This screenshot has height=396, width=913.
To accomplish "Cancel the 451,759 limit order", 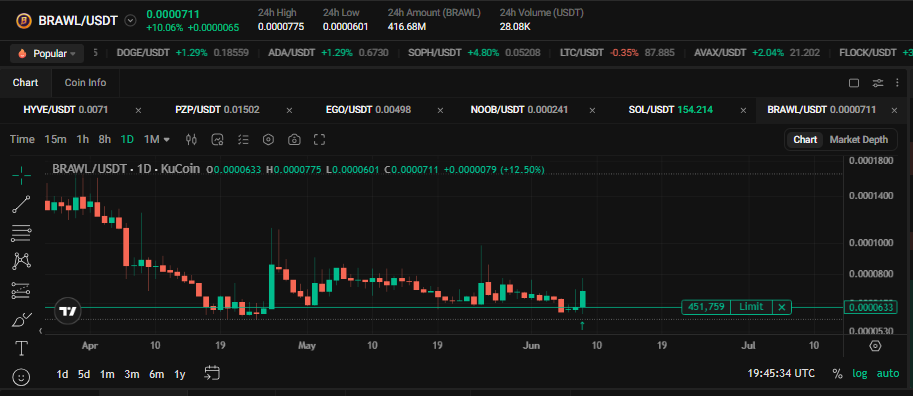I will [x=782, y=307].
